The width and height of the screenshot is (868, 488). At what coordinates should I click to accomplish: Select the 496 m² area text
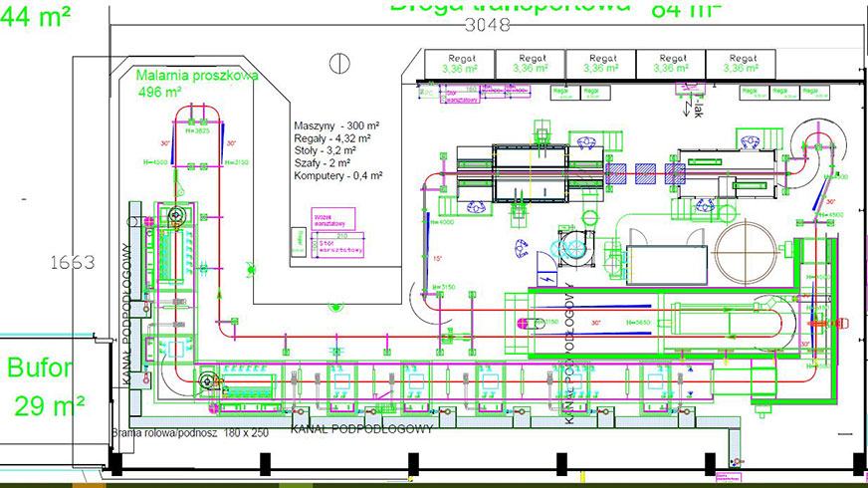(159, 92)
